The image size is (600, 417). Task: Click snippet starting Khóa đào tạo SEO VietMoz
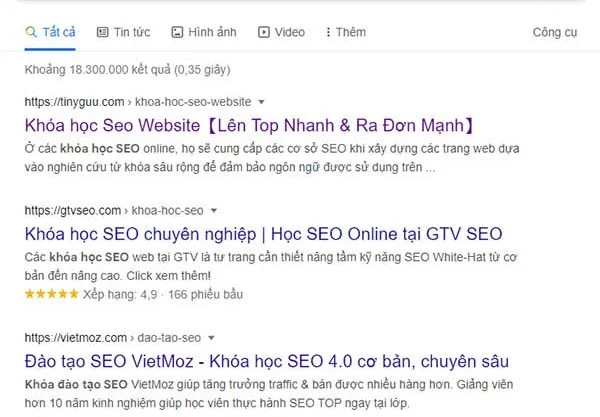click(x=269, y=393)
